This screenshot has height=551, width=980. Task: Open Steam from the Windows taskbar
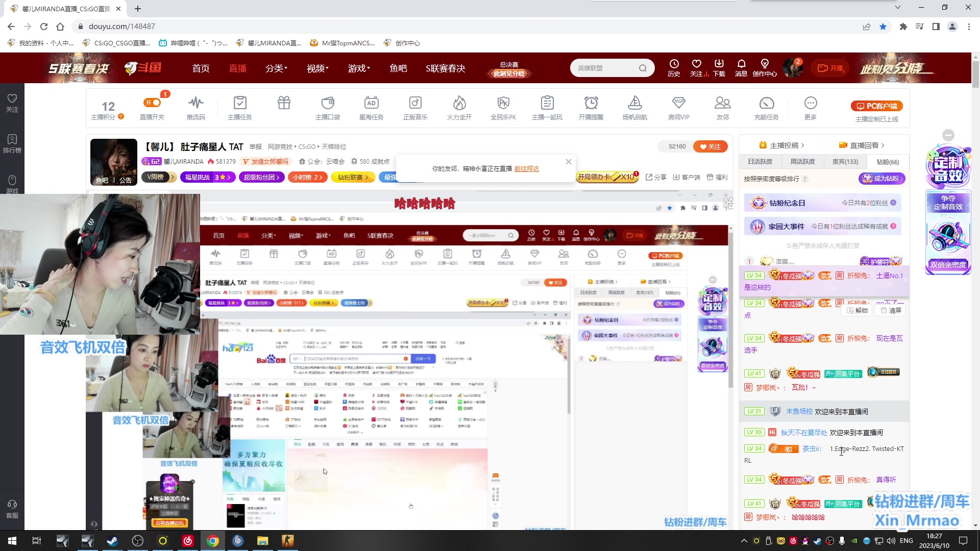[113, 541]
